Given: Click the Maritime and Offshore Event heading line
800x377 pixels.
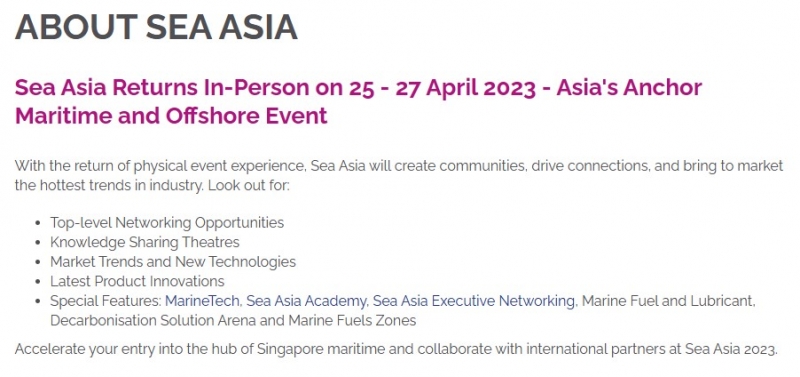Looking at the screenshot, I should [171, 116].
